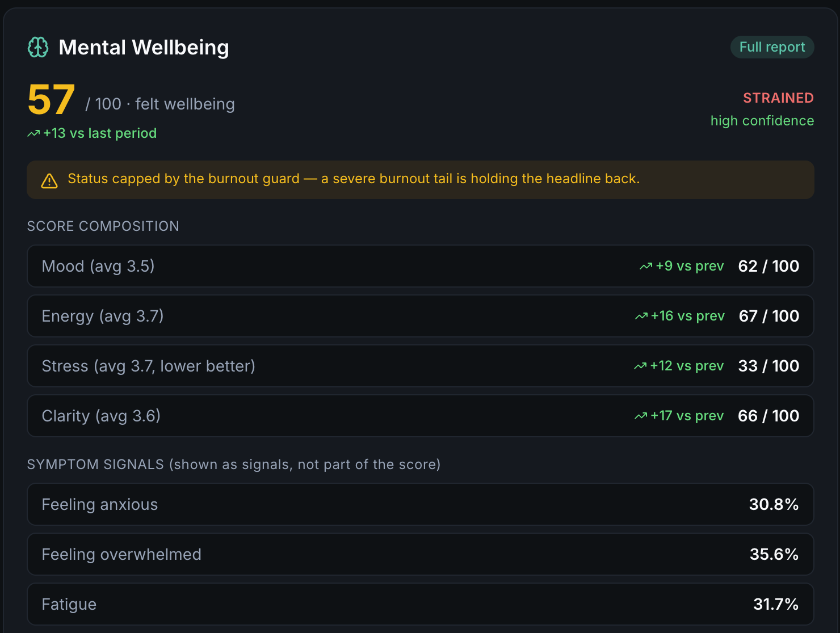
Task: Click the Feeling overwhelmed signal row
Action: pyautogui.click(x=421, y=554)
